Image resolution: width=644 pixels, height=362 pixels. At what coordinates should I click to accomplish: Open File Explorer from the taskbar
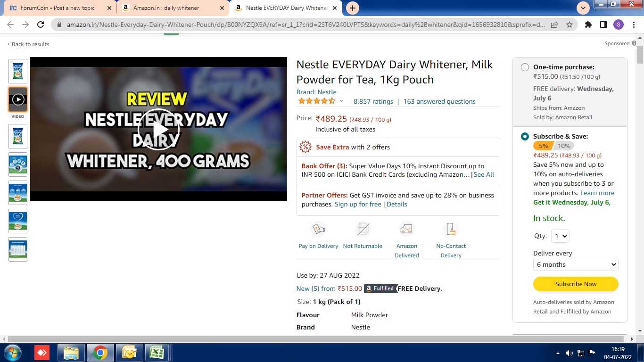[x=71, y=353]
